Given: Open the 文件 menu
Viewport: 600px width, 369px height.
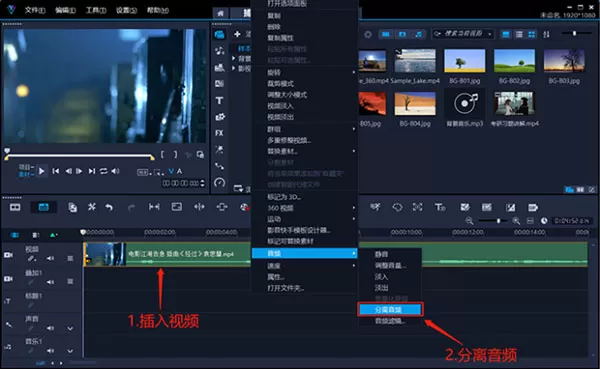Looking at the screenshot, I should (34, 10).
